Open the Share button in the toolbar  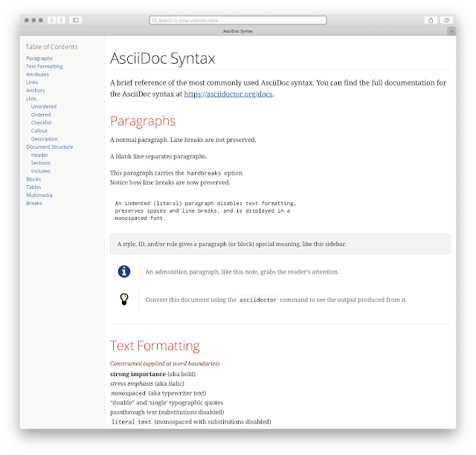431,20
